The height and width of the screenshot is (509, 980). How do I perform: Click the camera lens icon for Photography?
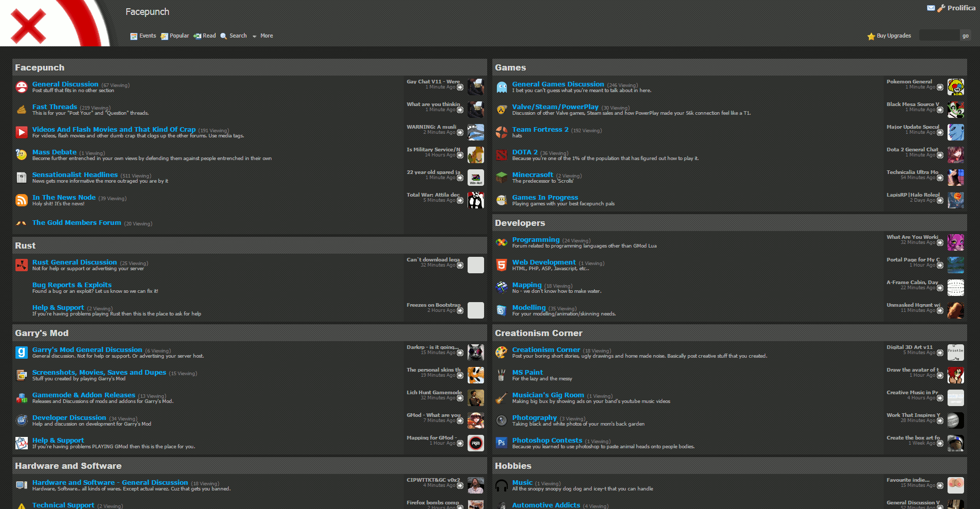[502, 420]
